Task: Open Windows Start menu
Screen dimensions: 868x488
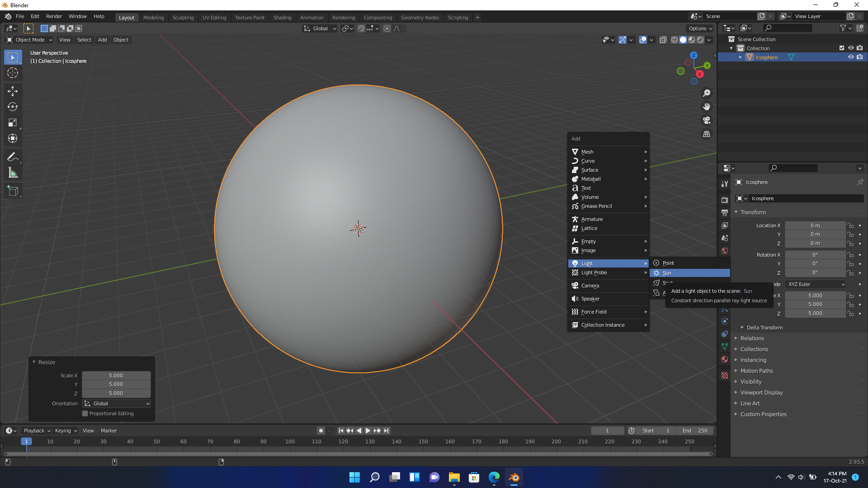Action: (x=355, y=477)
